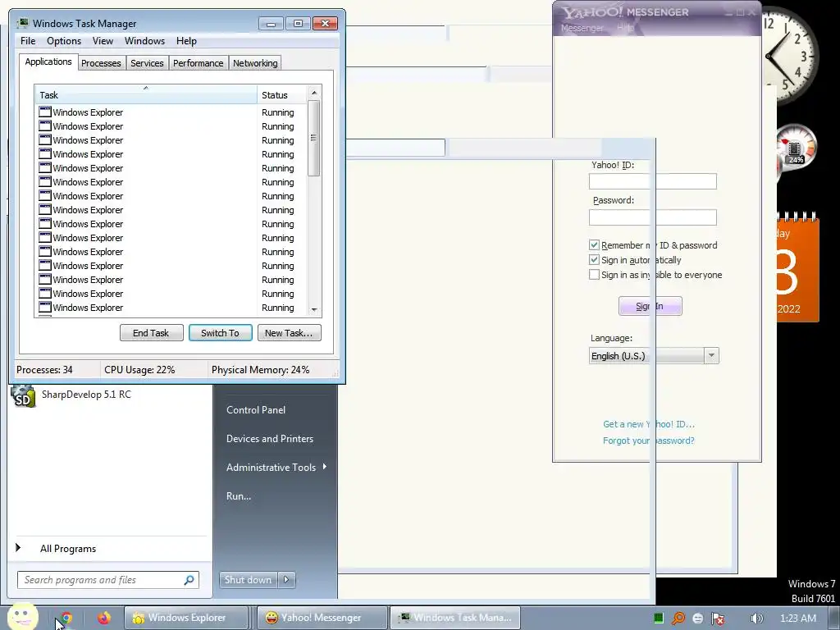Open the Windows menu in Task Manager
The width and height of the screenshot is (840, 630).
pyautogui.click(x=144, y=41)
